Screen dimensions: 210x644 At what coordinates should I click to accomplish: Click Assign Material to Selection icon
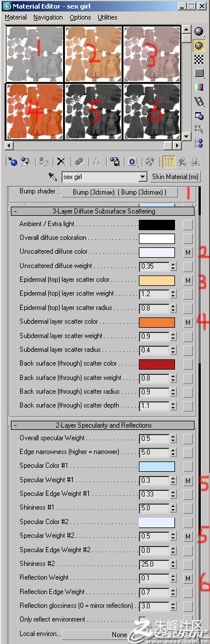tap(43, 161)
